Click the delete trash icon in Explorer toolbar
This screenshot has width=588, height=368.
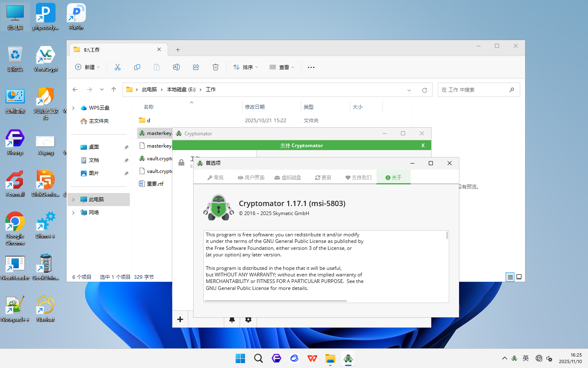coord(216,67)
